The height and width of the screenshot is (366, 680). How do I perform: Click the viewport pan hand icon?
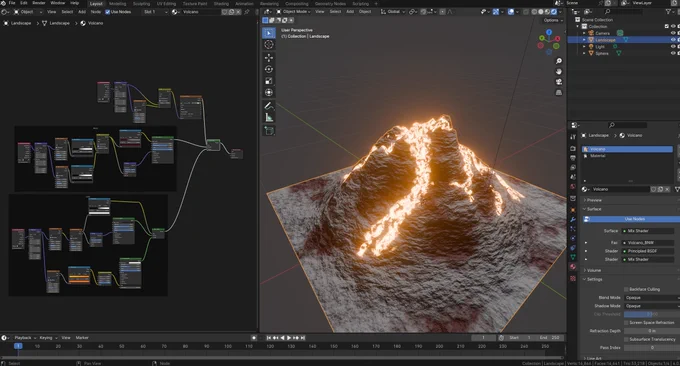[559, 72]
